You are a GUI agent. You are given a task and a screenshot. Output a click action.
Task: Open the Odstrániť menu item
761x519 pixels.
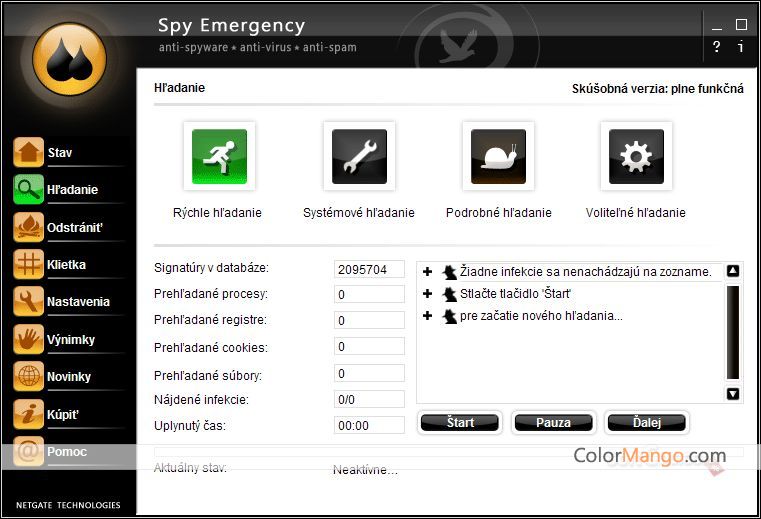(75, 227)
